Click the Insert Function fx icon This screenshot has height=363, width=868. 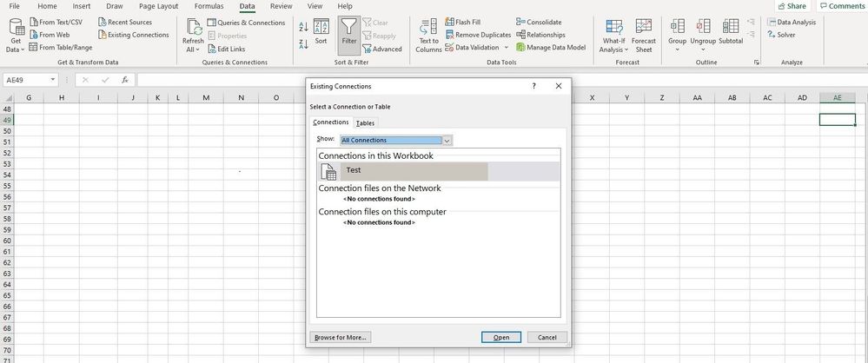tap(125, 80)
